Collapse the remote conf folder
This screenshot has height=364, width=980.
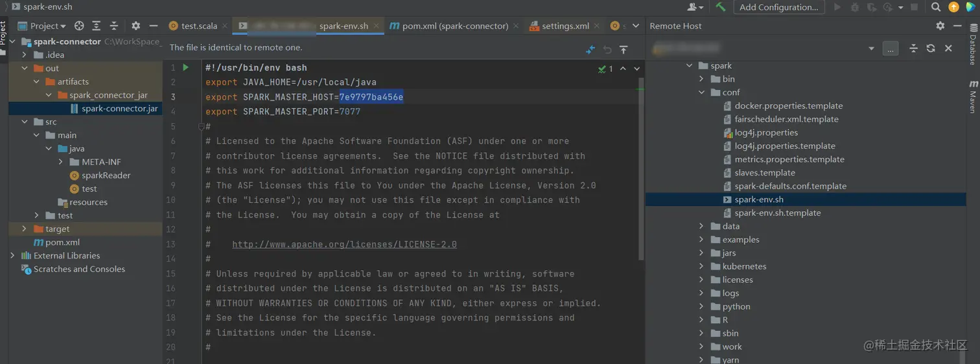pos(701,93)
